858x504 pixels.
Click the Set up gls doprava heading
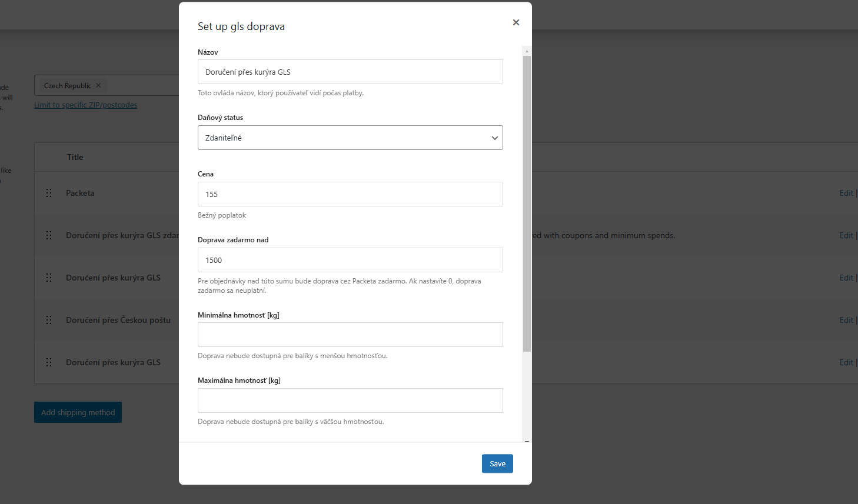241,26
